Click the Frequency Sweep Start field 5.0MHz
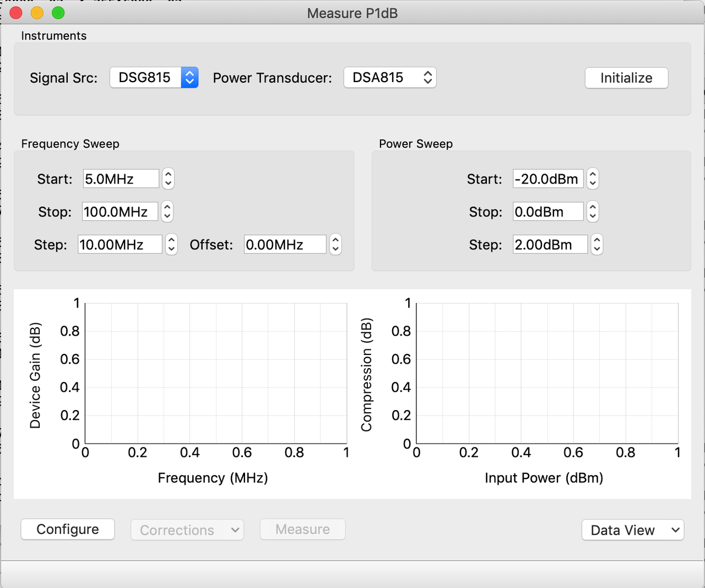This screenshot has width=705, height=588. 121,179
